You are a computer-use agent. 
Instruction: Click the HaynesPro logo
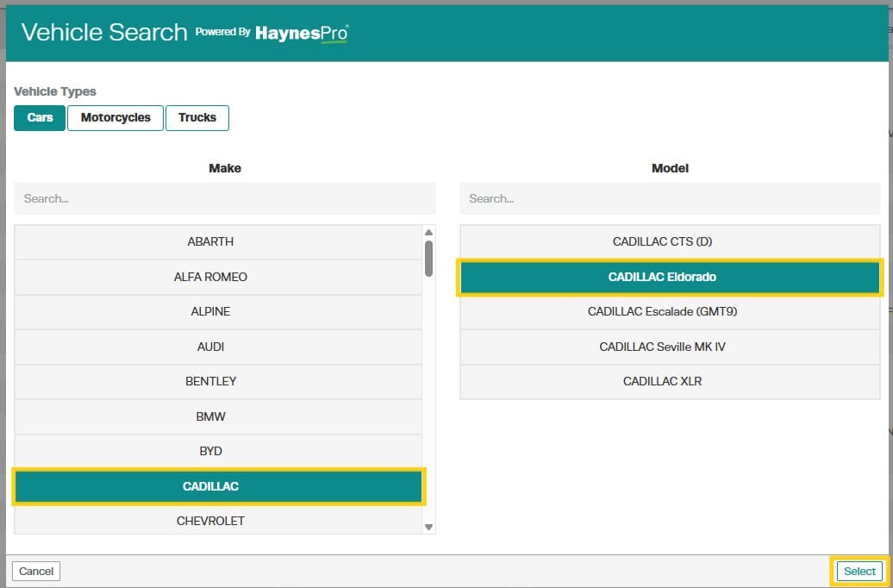302,34
